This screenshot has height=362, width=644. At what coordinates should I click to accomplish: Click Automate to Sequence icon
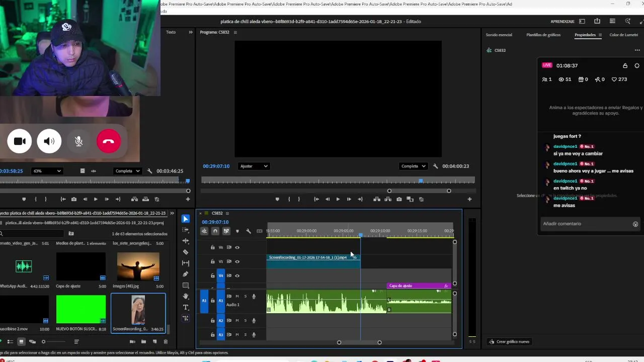pyautogui.click(x=132, y=342)
